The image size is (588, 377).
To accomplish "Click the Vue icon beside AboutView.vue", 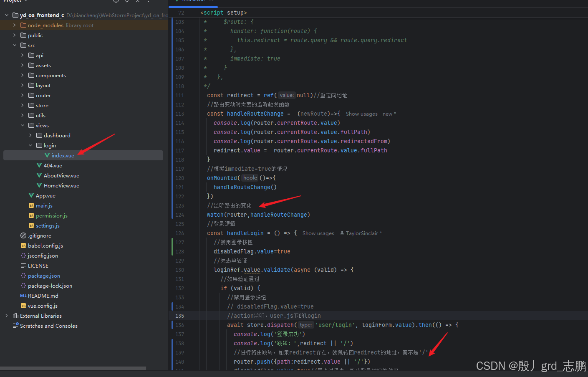I will click(39, 176).
